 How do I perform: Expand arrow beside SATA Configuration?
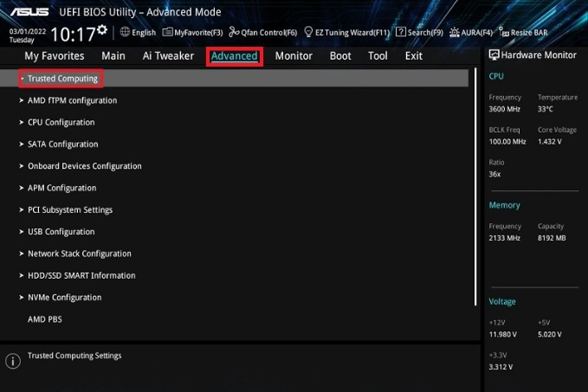click(22, 144)
